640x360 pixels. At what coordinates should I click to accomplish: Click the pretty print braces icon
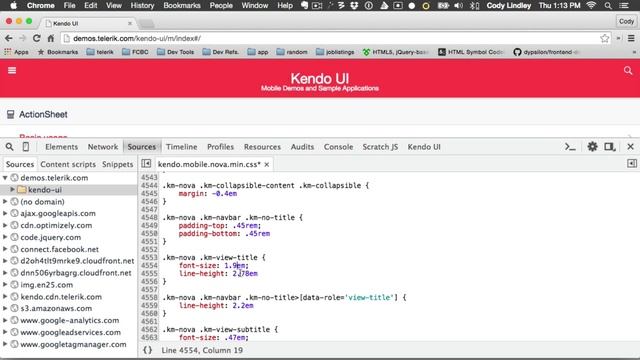(147, 350)
